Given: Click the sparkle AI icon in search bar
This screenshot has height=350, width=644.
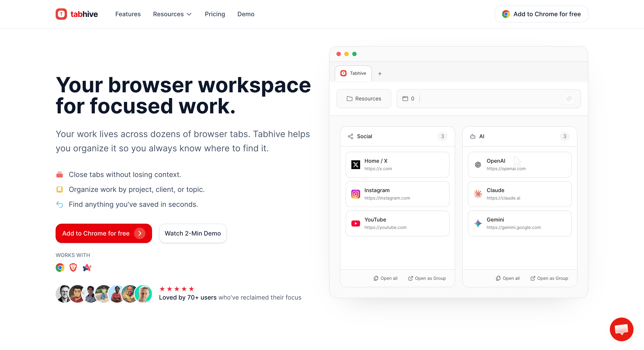Looking at the screenshot, I should click(x=569, y=99).
